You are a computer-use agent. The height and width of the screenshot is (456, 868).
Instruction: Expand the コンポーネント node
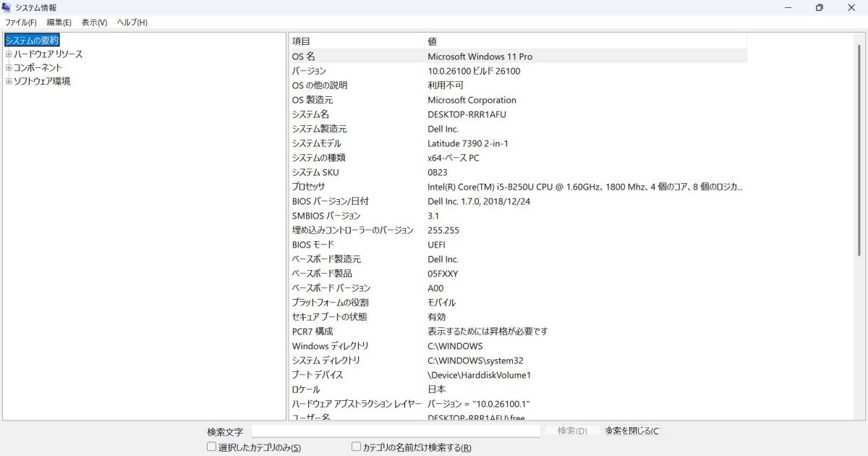[9, 68]
